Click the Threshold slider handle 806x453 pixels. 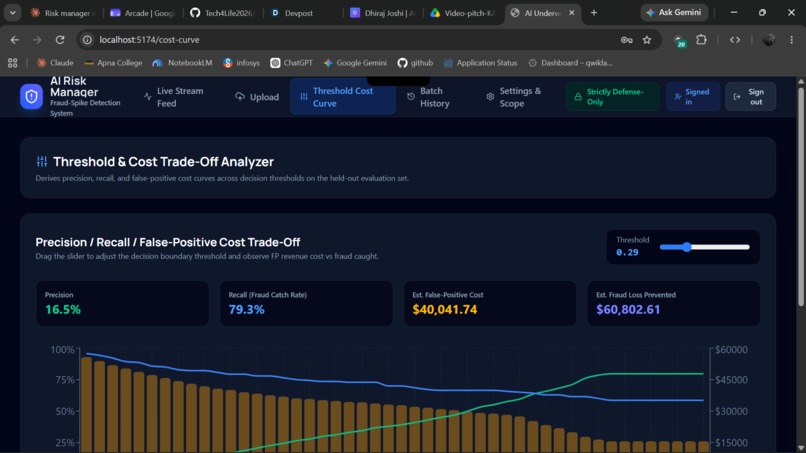687,247
